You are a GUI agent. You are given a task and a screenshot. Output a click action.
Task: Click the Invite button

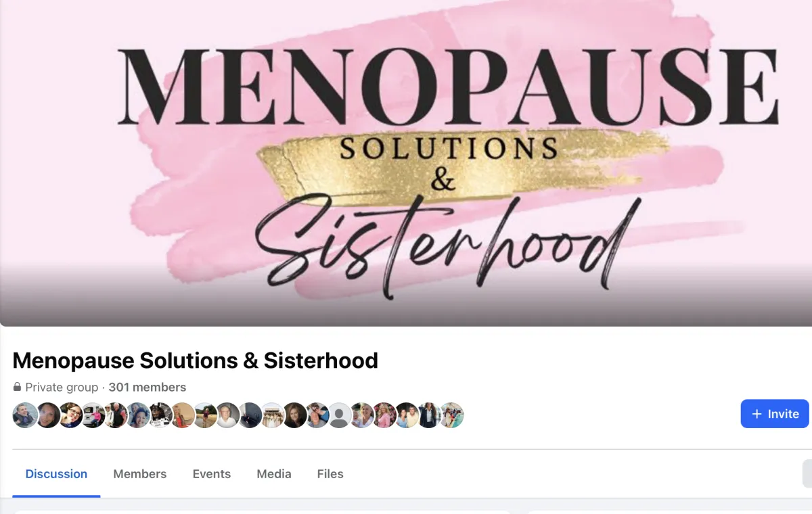click(x=775, y=414)
